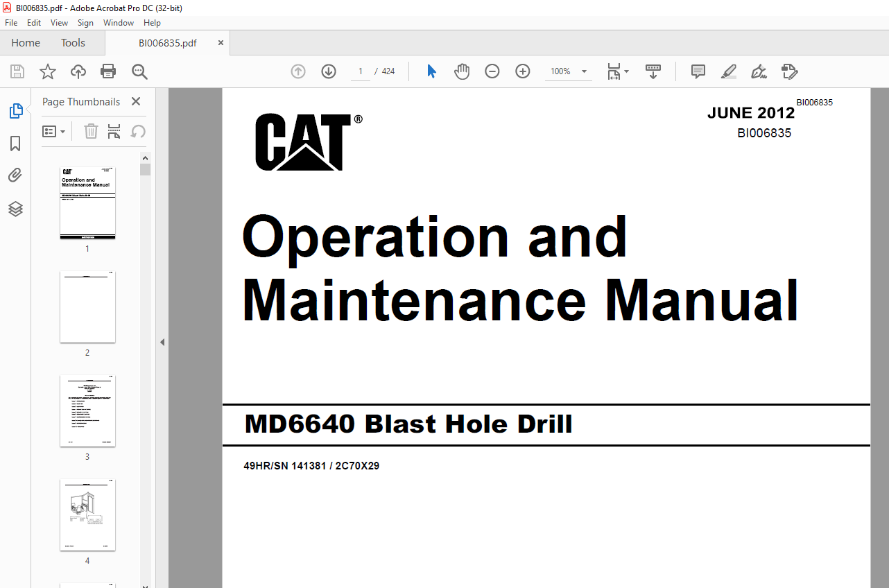The height and width of the screenshot is (588, 889).
Task: Open the Bookmarks sidebar panel
Action: 15,144
